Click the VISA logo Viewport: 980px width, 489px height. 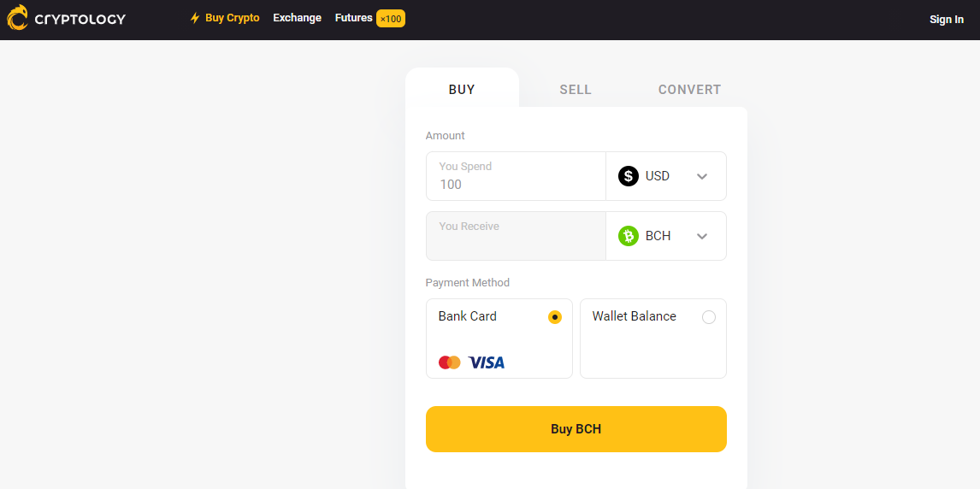coord(487,362)
